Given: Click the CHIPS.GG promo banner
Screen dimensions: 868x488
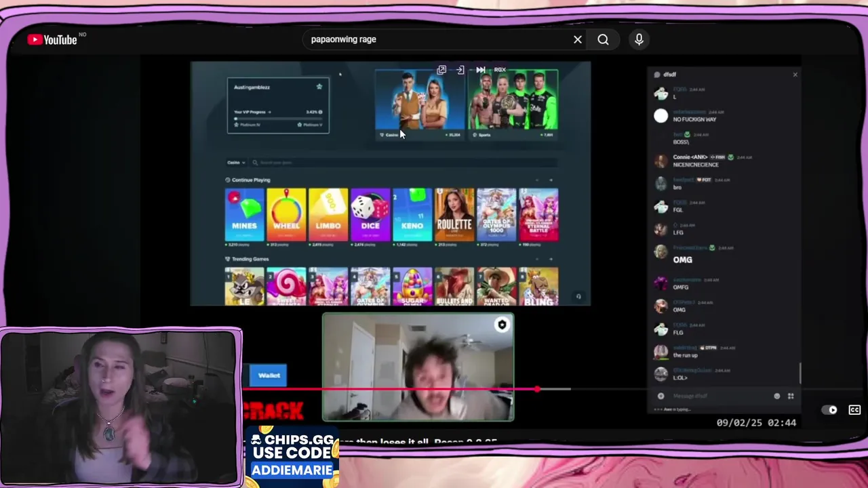Looking at the screenshot, I should (292, 456).
